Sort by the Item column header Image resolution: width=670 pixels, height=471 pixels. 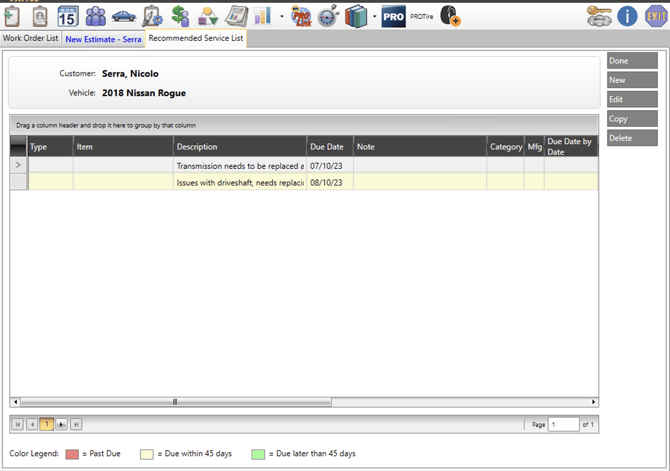[x=123, y=147]
